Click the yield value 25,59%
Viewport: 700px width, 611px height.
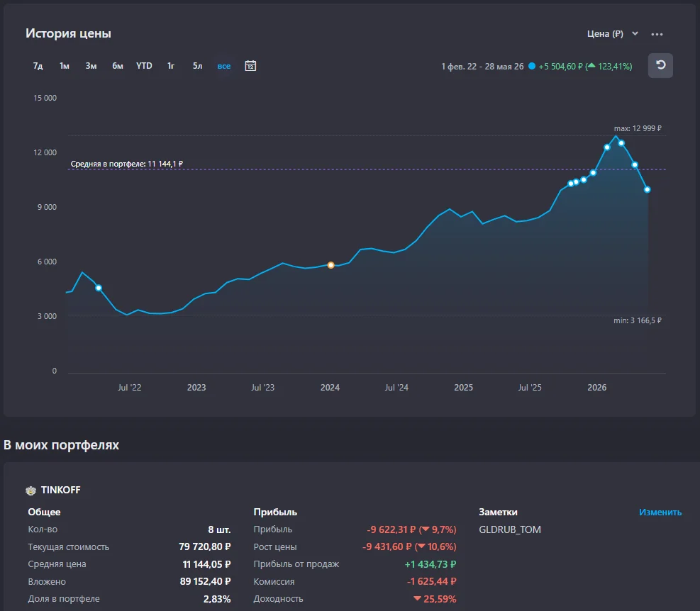pyautogui.click(x=440, y=599)
